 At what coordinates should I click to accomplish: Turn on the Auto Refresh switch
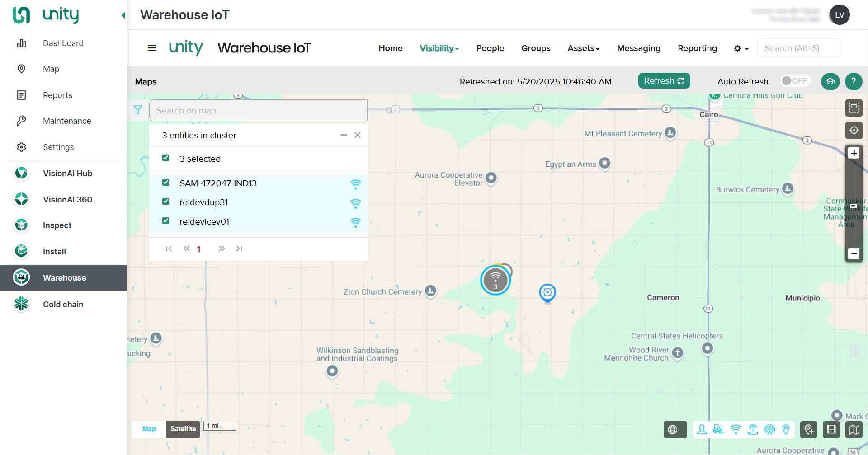coord(795,81)
